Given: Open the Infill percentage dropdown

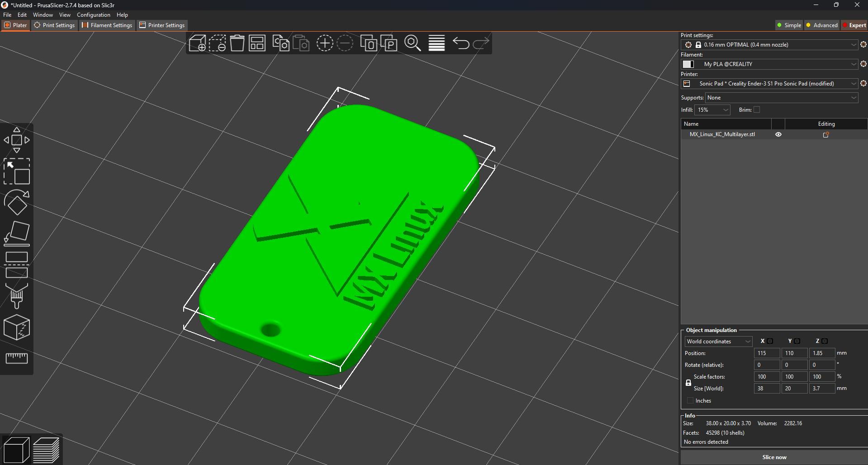Looking at the screenshot, I should coord(712,109).
